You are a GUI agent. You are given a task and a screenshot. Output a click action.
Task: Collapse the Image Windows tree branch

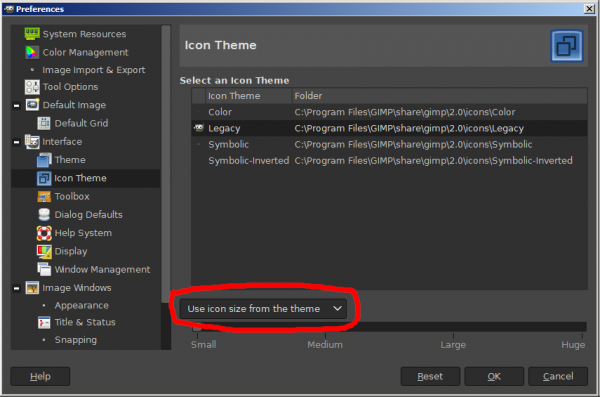[16, 288]
